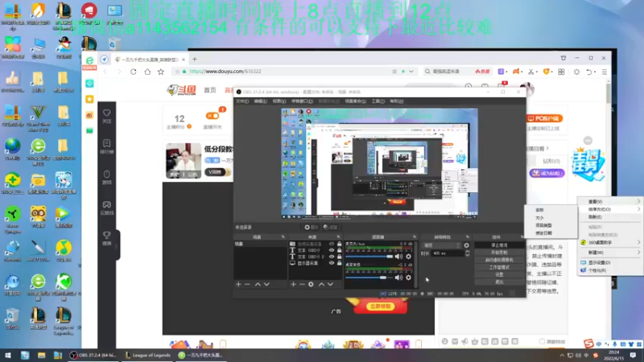Open Windows Start menu
The image size is (644, 362).
pyautogui.click(x=8, y=355)
